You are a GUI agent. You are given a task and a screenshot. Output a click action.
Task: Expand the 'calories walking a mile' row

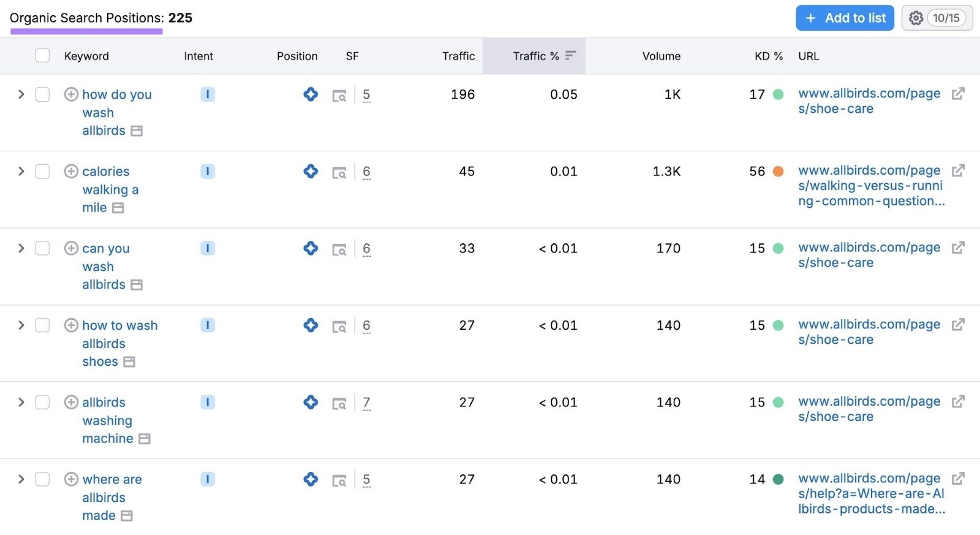click(21, 171)
